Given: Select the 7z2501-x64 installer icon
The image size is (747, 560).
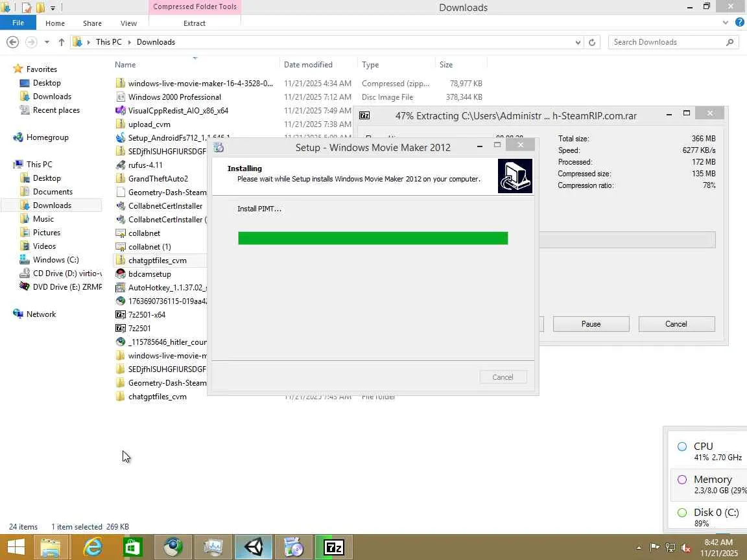Looking at the screenshot, I should pyautogui.click(x=121, y=315).
